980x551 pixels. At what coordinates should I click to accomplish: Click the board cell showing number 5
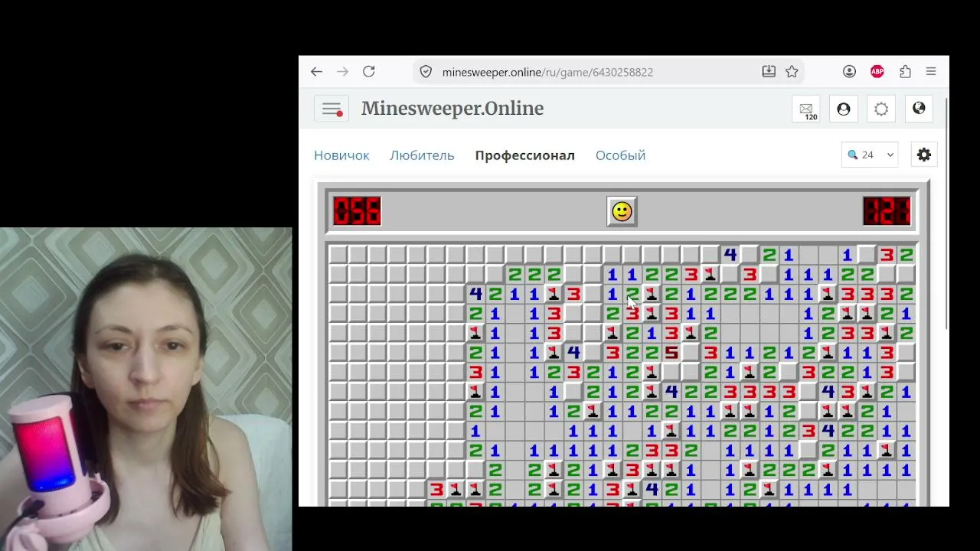(x=671, y=353)
